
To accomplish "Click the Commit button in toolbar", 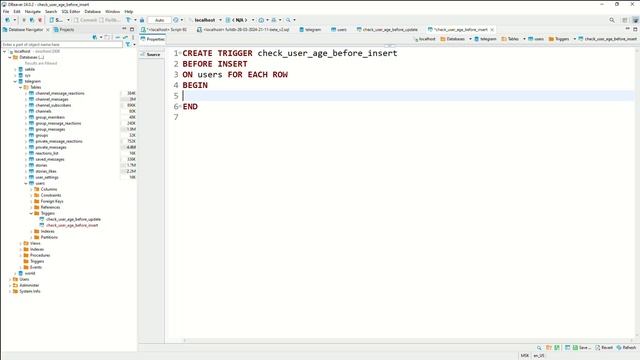I will pos(85,20).
